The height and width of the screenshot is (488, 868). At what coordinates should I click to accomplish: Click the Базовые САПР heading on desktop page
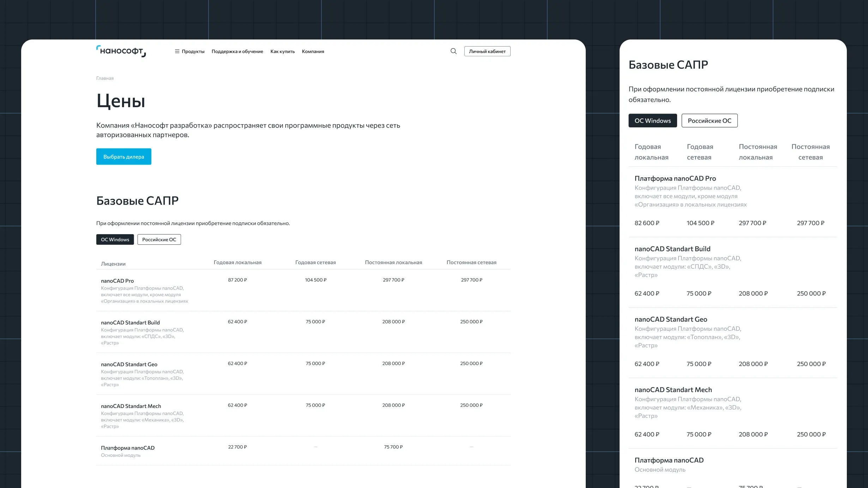[138, 201]
